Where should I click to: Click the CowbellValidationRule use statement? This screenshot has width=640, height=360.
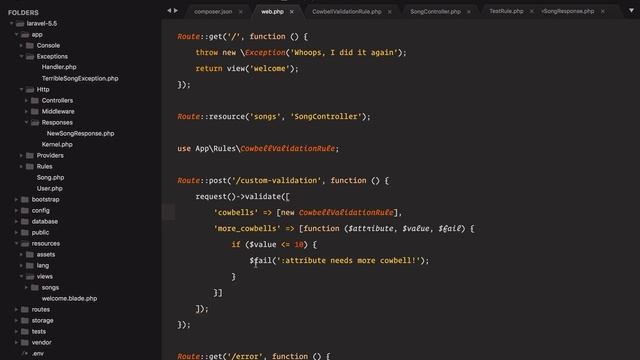258,149
